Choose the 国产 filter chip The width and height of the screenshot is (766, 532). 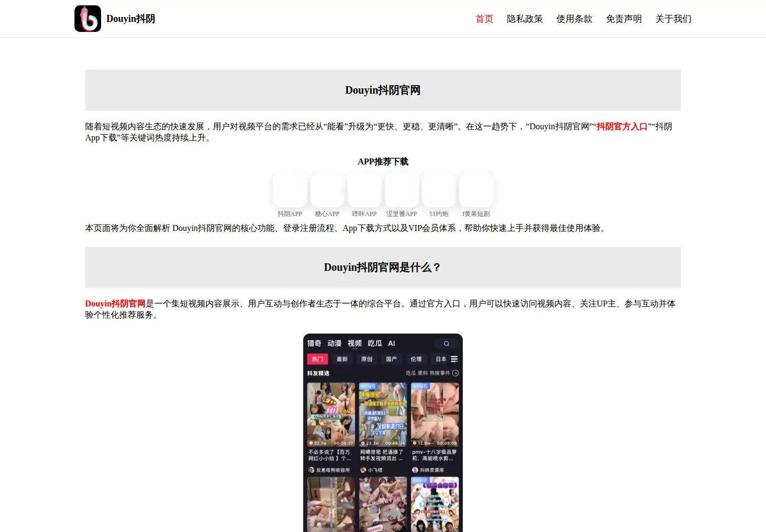(392, 359)
